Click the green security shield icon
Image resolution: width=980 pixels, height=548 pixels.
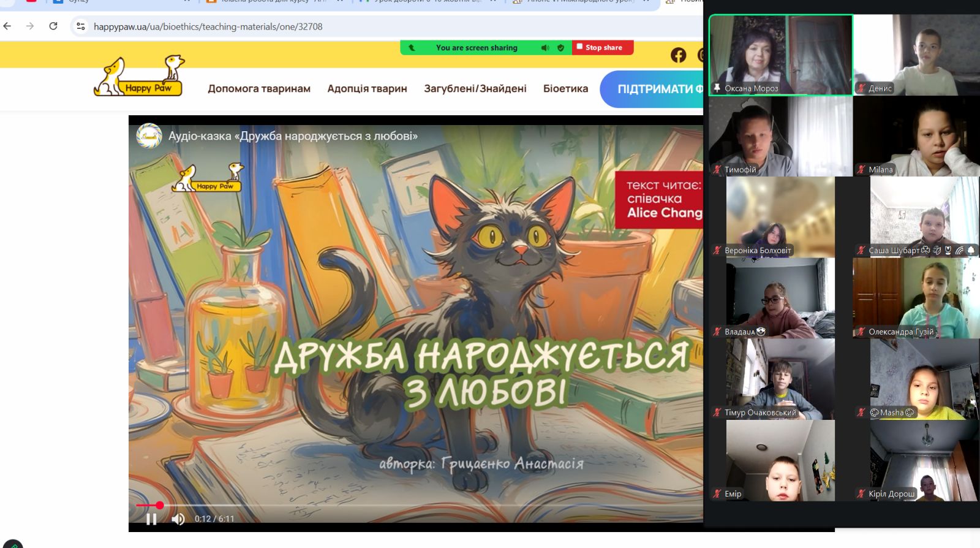coord(560,48)
